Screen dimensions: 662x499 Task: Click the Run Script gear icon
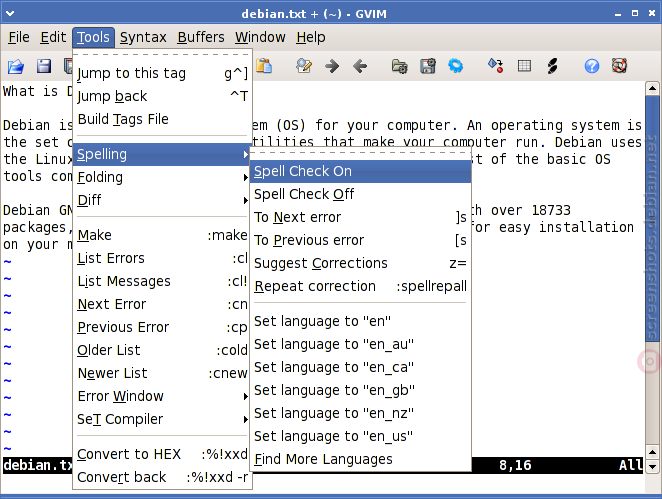(456, 66)
